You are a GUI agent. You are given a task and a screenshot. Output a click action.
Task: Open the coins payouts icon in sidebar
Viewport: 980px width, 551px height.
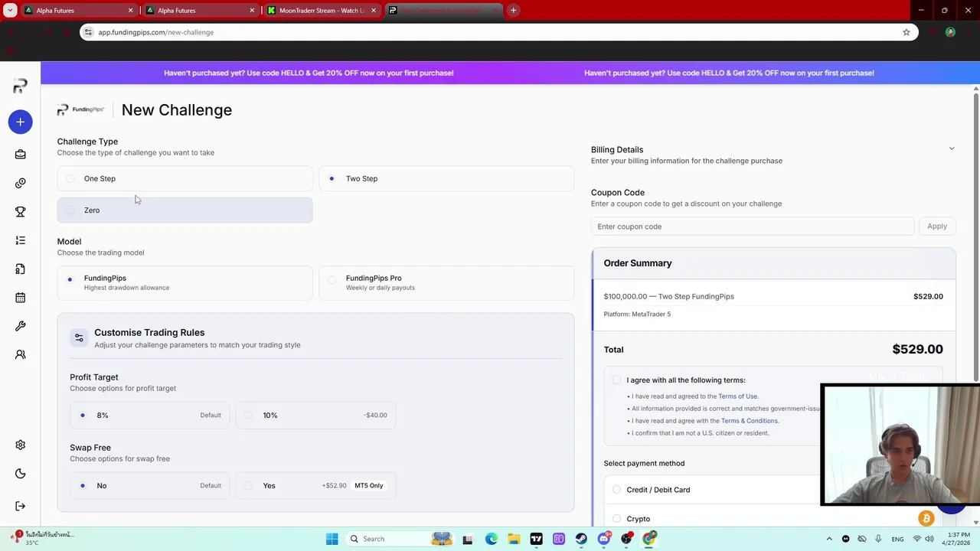click(x=21, y=183)
